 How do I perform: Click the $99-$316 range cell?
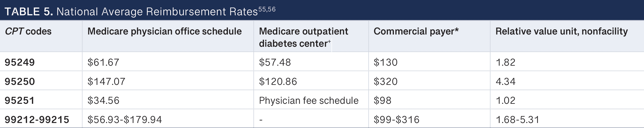point(396,119)
